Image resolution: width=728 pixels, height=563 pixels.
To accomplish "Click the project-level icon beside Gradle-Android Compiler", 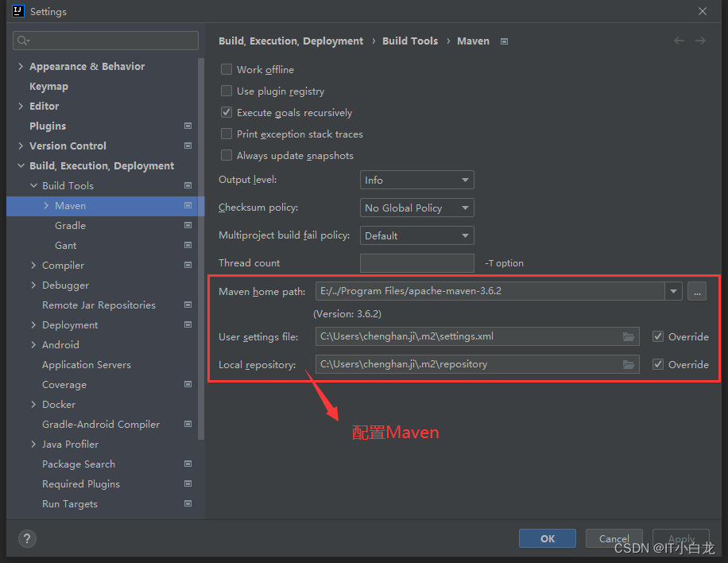I will click(x=188, y=424).
